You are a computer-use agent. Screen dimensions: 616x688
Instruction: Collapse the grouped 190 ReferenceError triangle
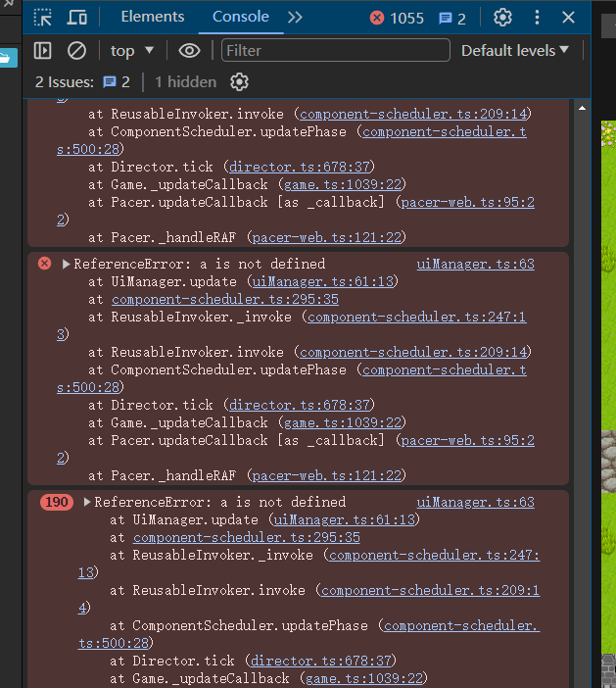pyautogui.click(x=87, y=502)
